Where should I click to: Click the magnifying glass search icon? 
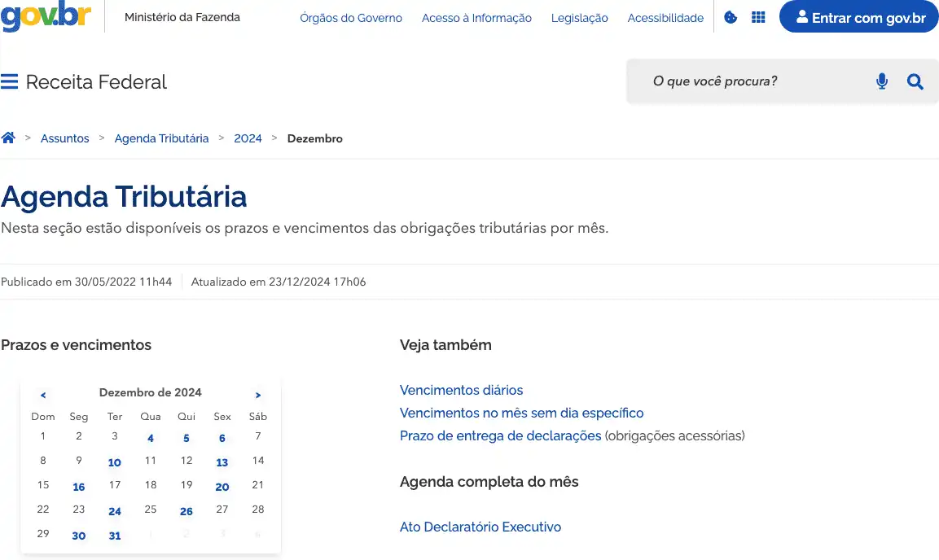pos(915,81)
